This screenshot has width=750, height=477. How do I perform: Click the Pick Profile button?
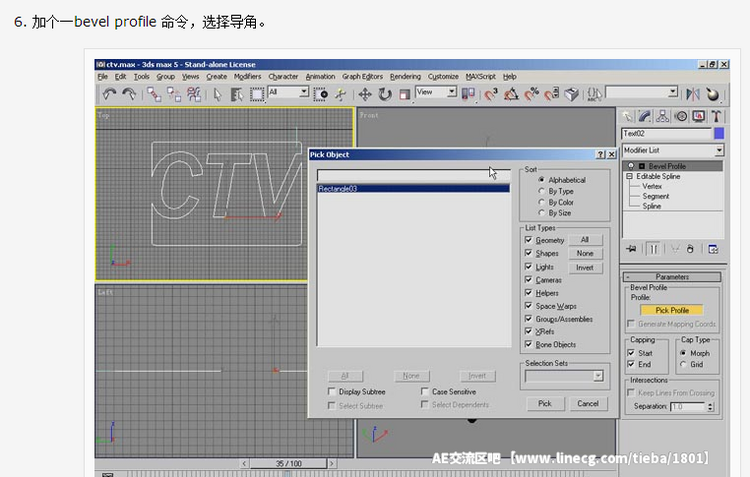[x=672, y=310]
